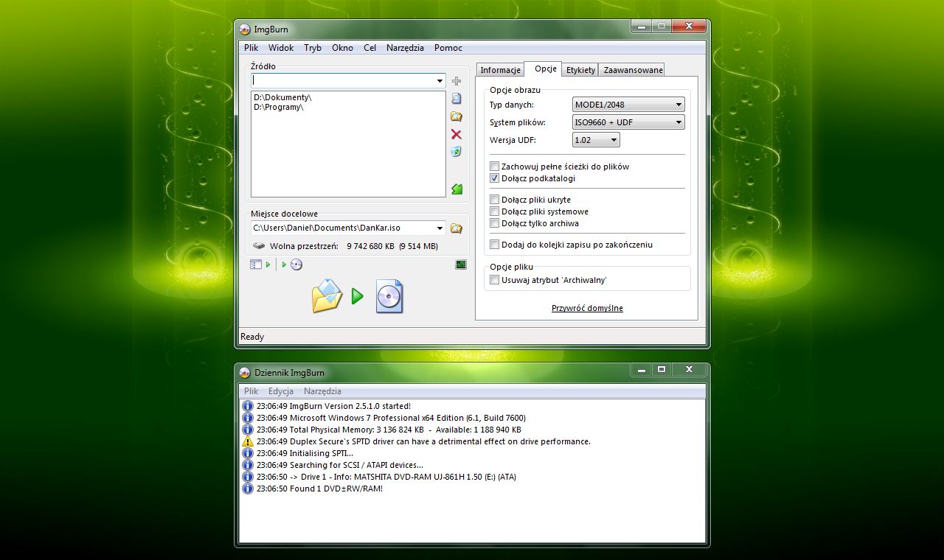Clear source list using recycle bin icon

(x=457, y=152)
